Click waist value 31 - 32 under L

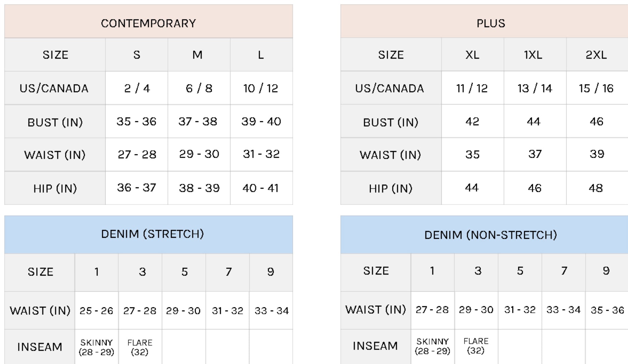(x=261, y=154)
